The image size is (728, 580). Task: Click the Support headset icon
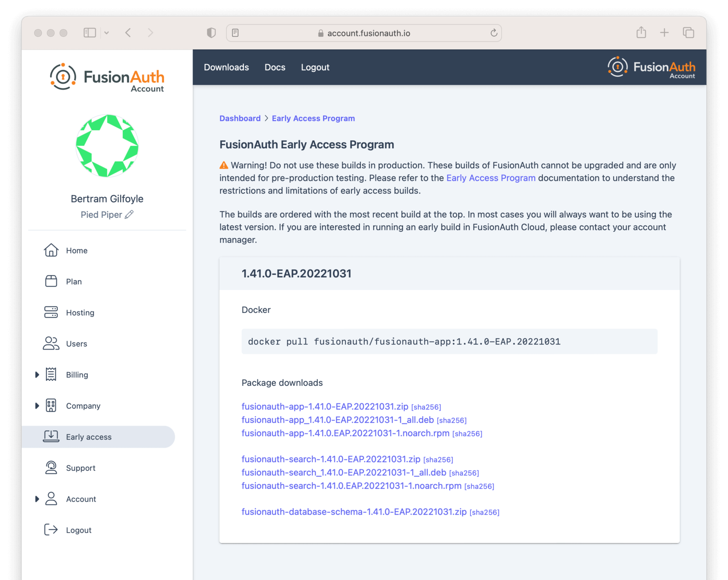coord(51,468)
